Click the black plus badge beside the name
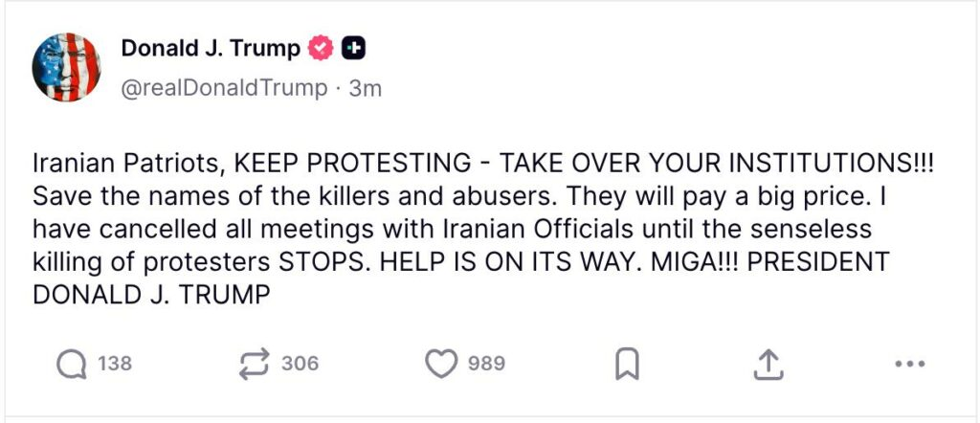 click(x=353, y=48)
